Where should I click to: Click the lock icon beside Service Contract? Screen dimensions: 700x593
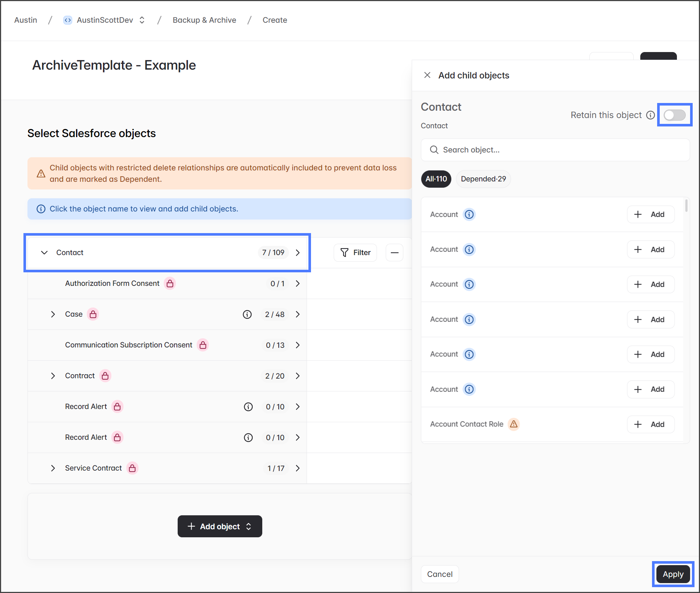coord(132,468)
